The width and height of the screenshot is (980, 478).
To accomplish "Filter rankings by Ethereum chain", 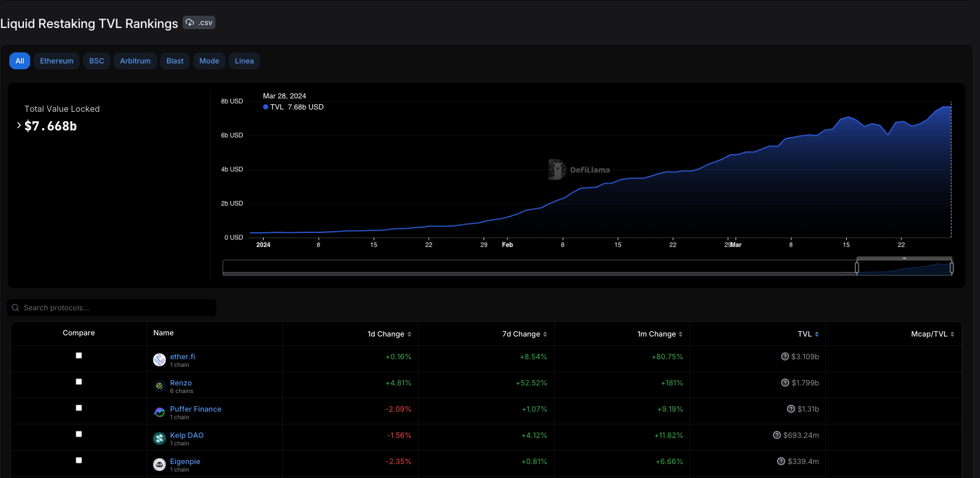I will pyautogui.click(x=56, y=61).
